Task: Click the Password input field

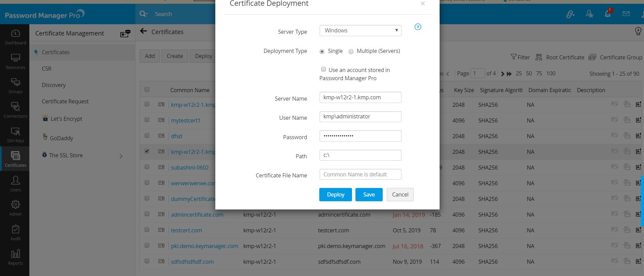Action: tap(360, 136)
